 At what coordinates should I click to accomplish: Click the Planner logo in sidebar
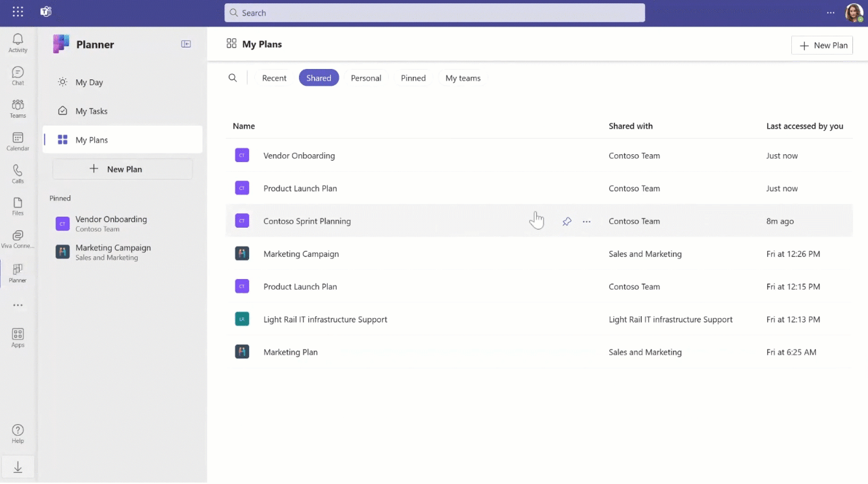pos(61,44)
